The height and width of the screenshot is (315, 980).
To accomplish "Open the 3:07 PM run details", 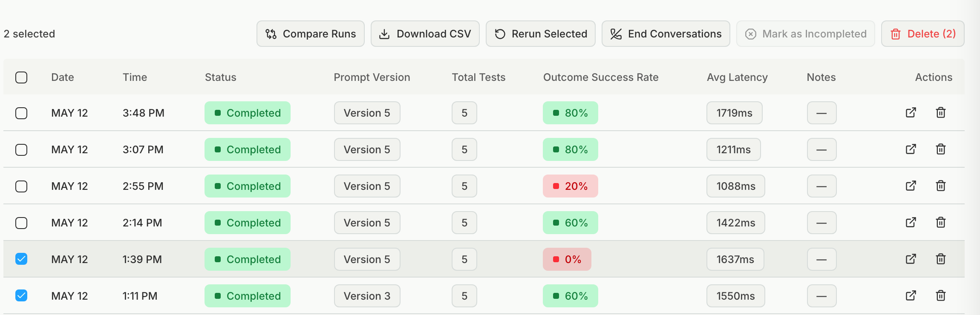I will pos(911,149).
